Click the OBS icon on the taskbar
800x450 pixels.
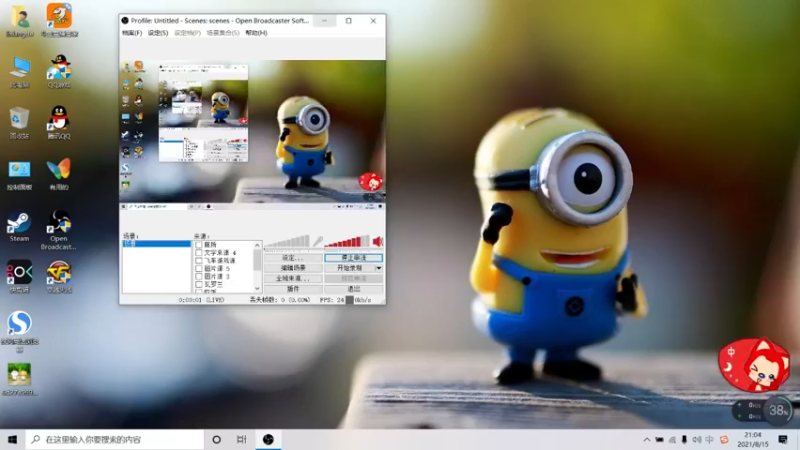[x=268, y=439]
